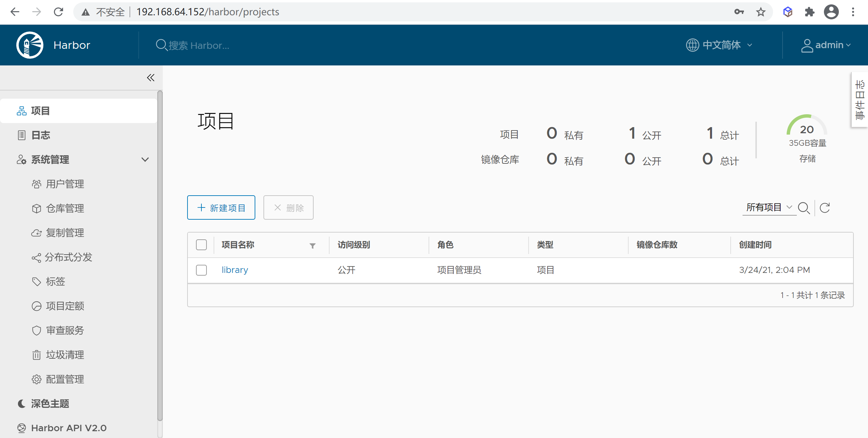Click the registries cube icon
This screenshot has height=438, width=868.
[x=37, y=208]
